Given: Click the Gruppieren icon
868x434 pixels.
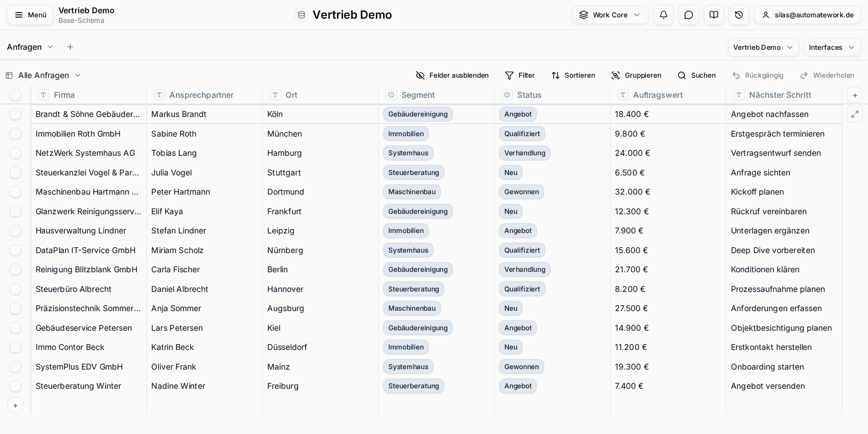Looking at the screenshot, I should pyautogui.click(x=616, y=75).
